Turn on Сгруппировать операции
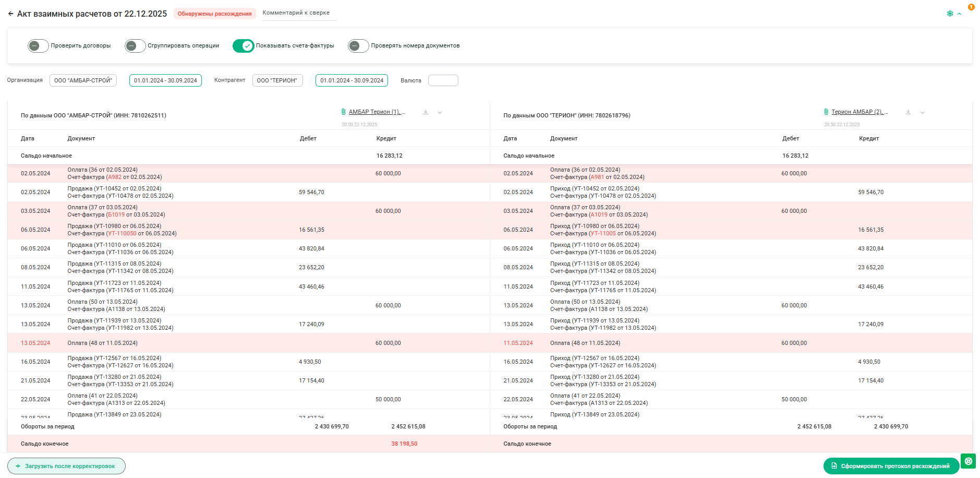Image resolution: width=980 pixels, height=478 pixels. [135, 46]
